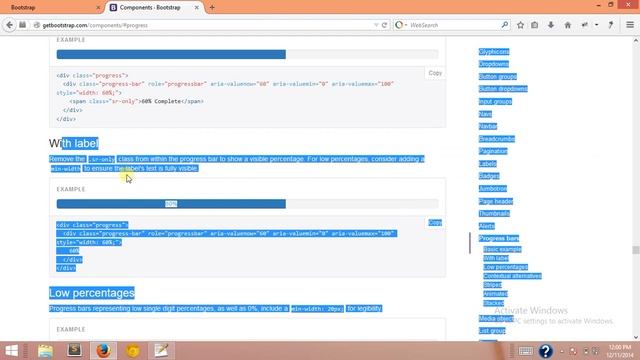Click the magnifier icon in the search box
The width and height of the screenshot is (640, 360).
505,25
